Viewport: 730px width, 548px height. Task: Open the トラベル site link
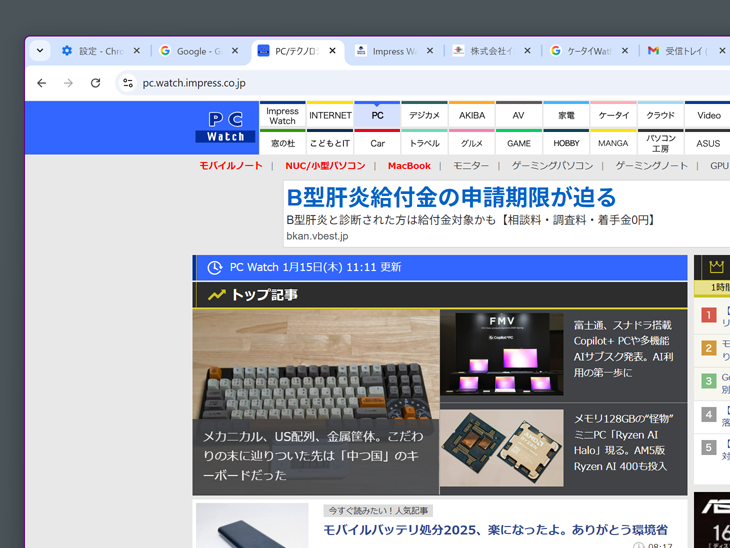(425, 142)
